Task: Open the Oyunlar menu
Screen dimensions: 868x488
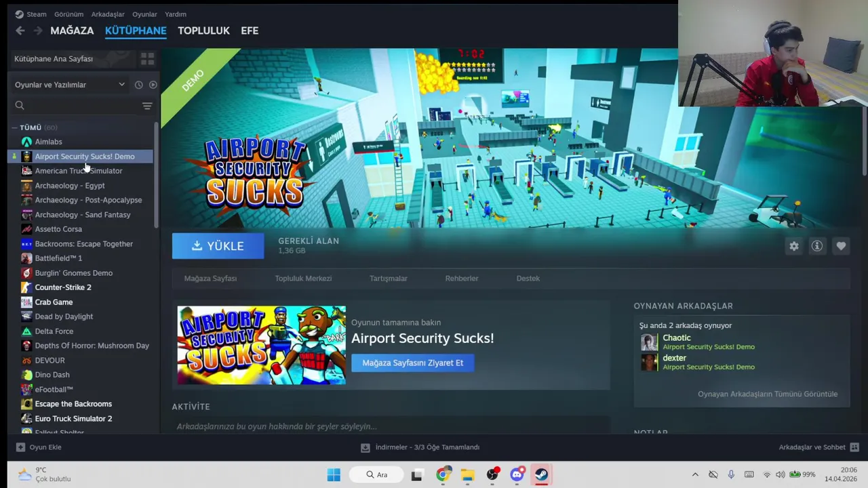Action: coord(144,14)
